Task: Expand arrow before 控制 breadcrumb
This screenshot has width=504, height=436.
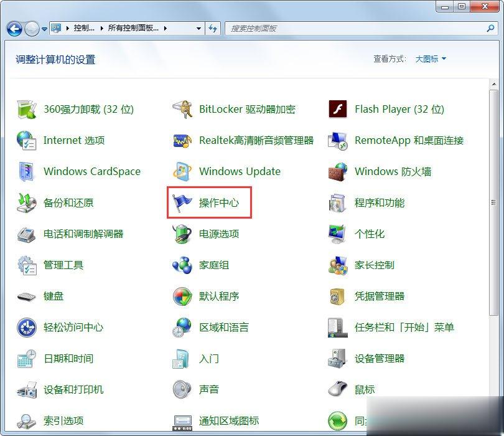Action: tap(67, 28)
